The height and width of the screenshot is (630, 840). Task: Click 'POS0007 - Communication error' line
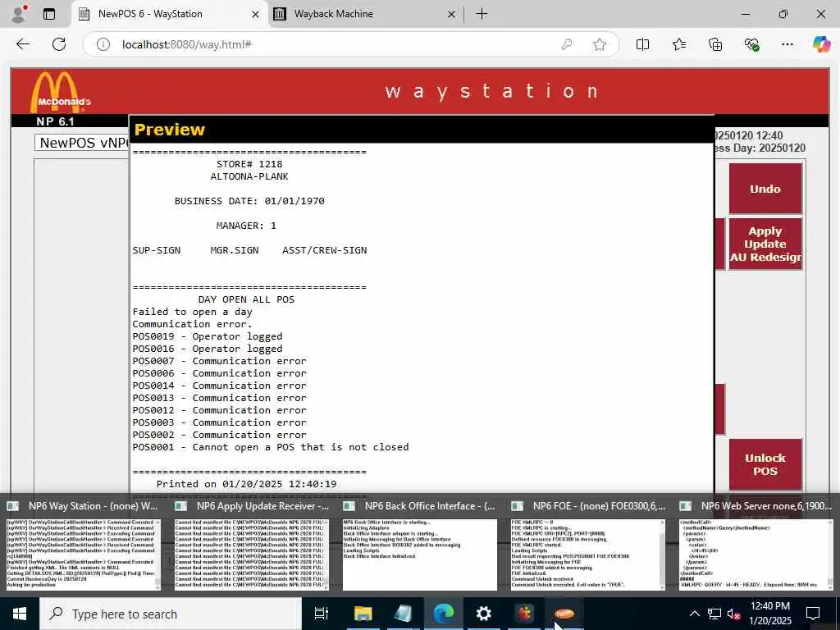[x=220, y=361]
